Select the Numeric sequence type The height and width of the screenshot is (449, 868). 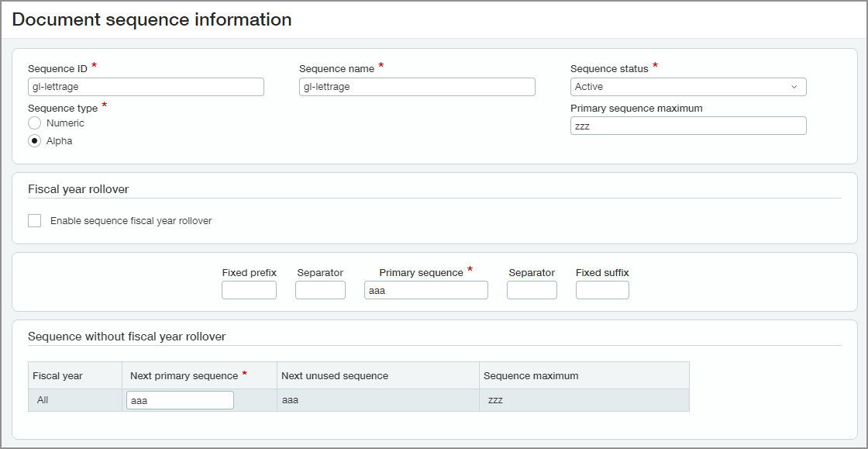(34, 123)
